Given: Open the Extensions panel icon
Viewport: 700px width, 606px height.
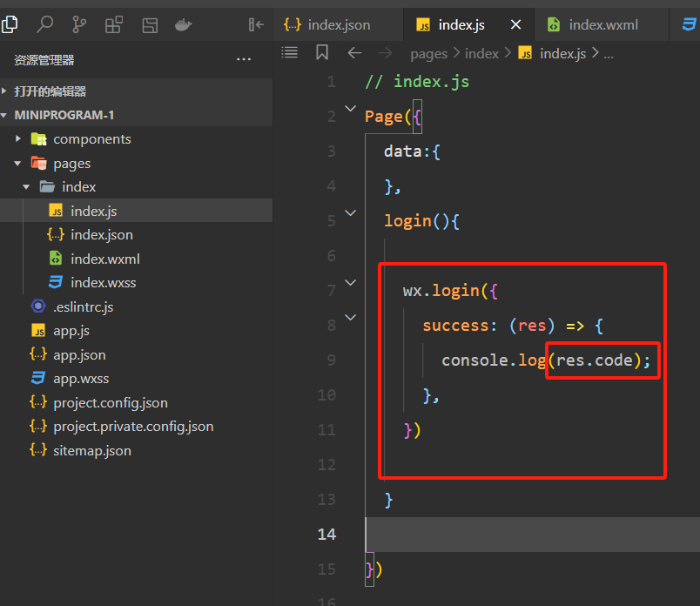Looking at the screenshot, I should (114, 24).
